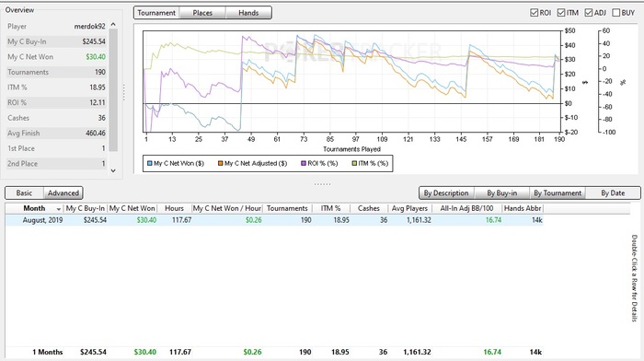Click the vertical splitter handle dots
644x361 pixels.
pyautogui.click(x=124, y=92)
